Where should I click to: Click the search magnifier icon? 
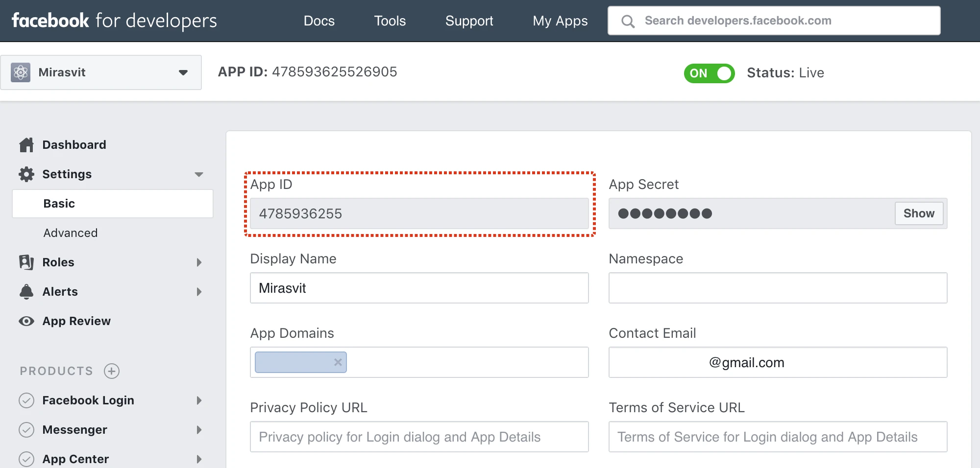click(628, 21)
